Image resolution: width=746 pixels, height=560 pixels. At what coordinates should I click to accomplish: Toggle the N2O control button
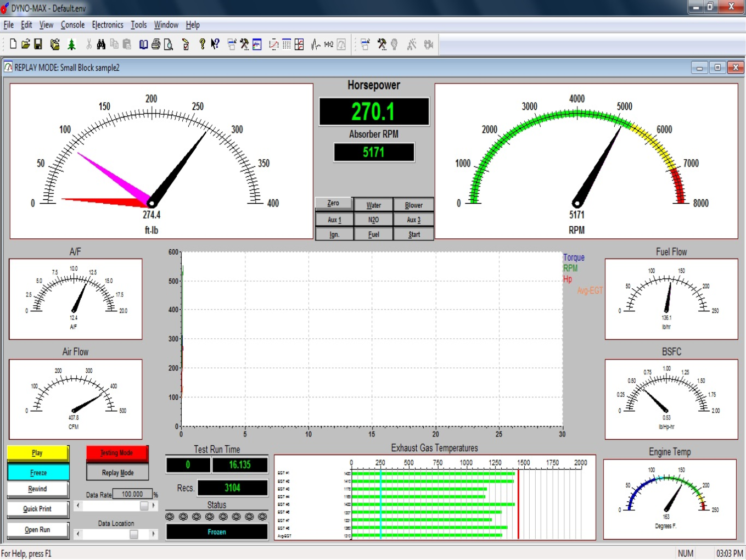point(373,220)
